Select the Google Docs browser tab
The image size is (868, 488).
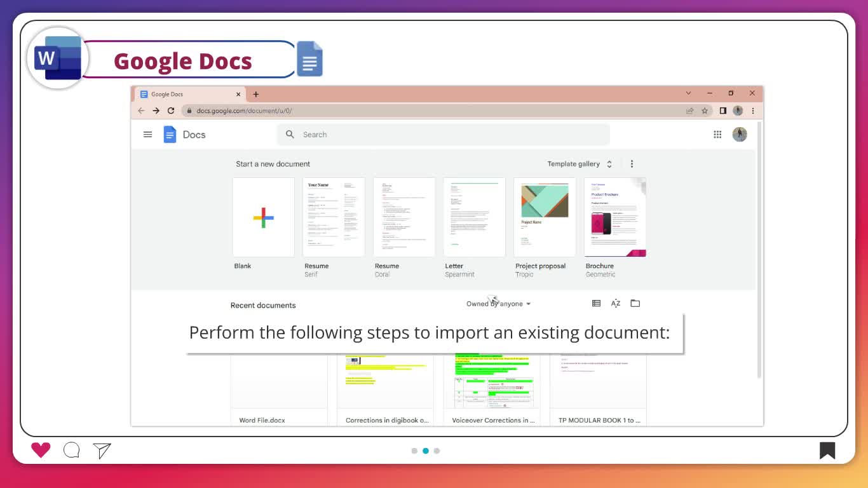189,94
